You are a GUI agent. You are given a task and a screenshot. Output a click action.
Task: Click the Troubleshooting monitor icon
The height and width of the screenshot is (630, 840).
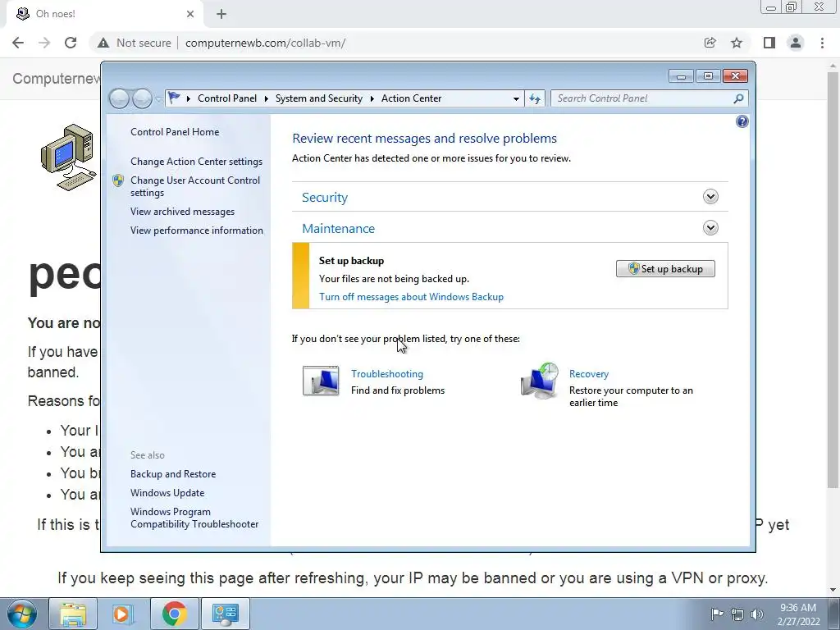pyautogui.click(x=321, y=381)
